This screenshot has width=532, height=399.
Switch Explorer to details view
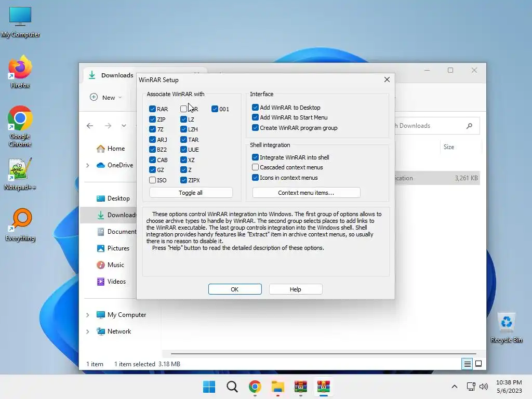[467, 364]
